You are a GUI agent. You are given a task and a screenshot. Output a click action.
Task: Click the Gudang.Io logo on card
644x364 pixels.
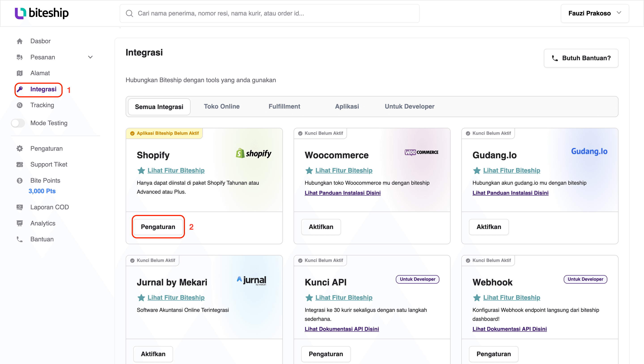click(x=589, y=151)
